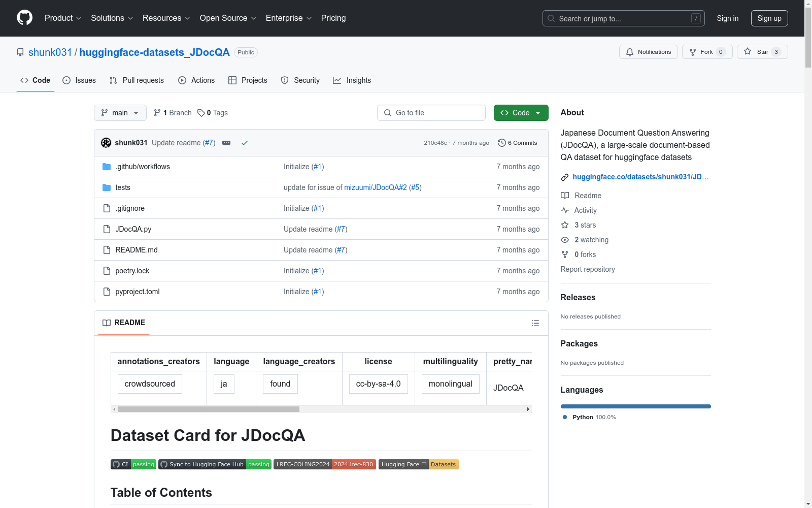Click the book icon beside Readme
Screen dimensions: 812x508
tap(565, 196)
